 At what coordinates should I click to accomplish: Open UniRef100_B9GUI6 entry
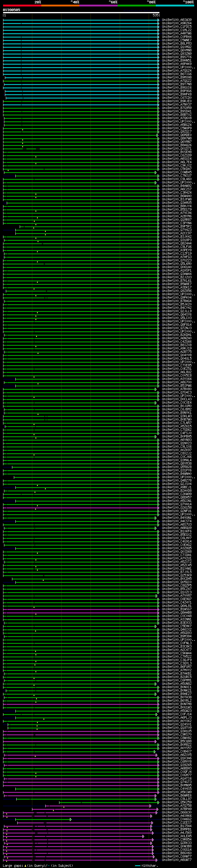point(177,88)
